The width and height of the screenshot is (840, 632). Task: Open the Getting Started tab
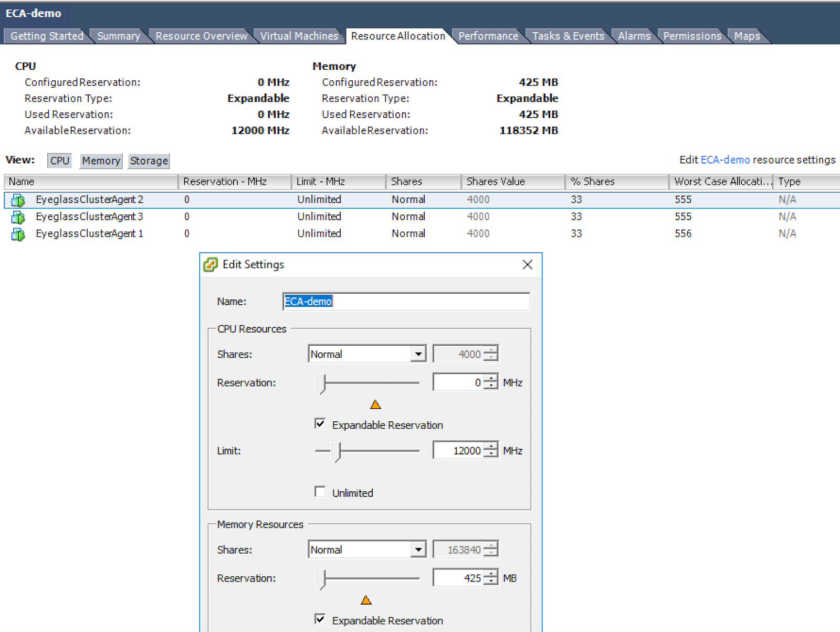pos(47,36)
